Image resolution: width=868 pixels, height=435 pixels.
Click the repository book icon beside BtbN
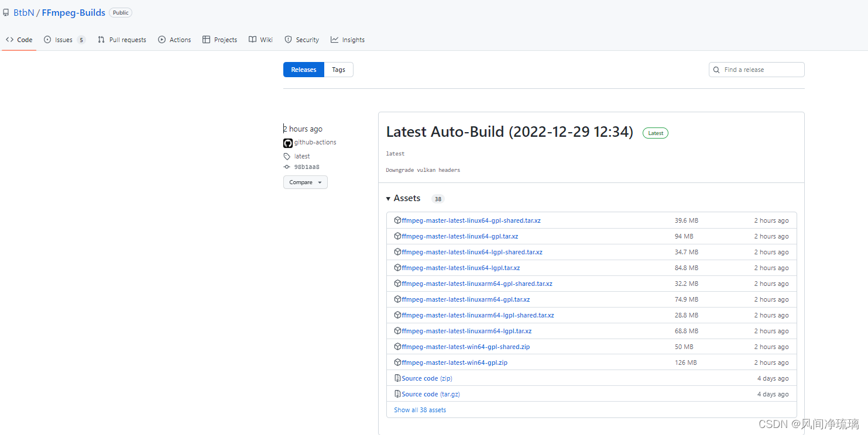[x=6, y=12]
